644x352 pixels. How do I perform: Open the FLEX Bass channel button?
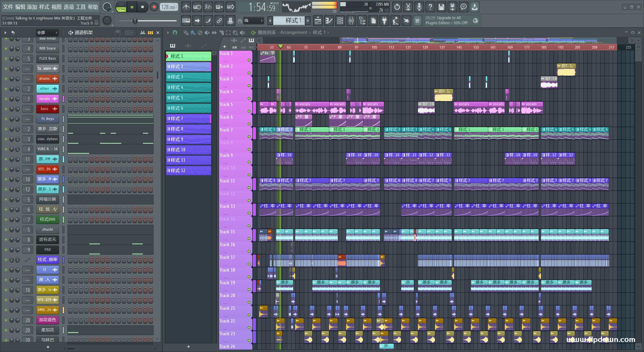[47, 59]
